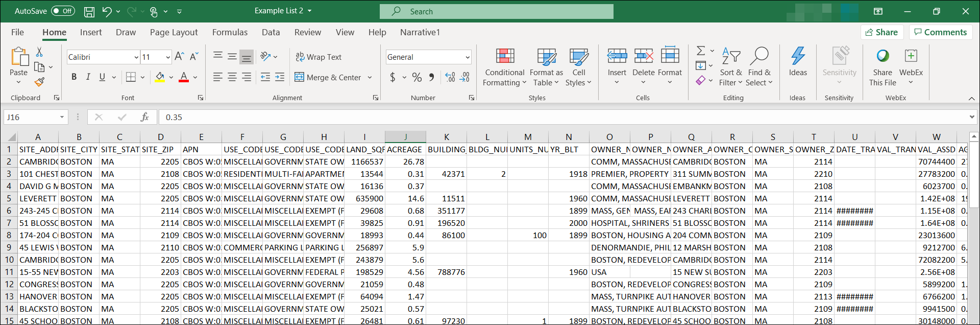Switch to the Insert tab
Screen dimensions: 980x325
click(x=91, y=32)
